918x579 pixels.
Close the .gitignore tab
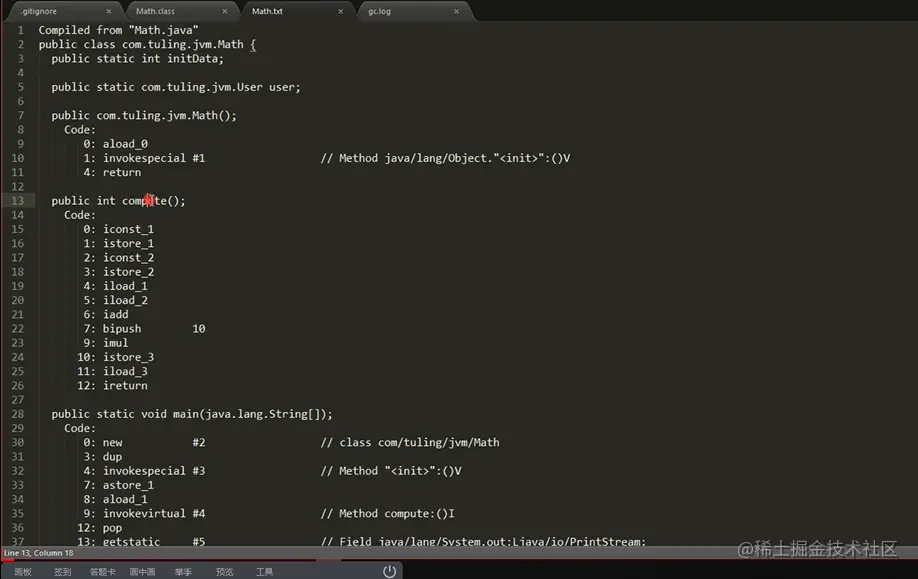tap(108, 11)
